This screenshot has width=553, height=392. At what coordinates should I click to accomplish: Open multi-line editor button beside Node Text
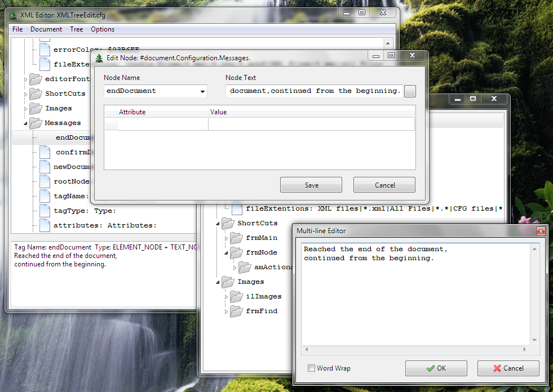pyautogui.click(x=410, y=91)
